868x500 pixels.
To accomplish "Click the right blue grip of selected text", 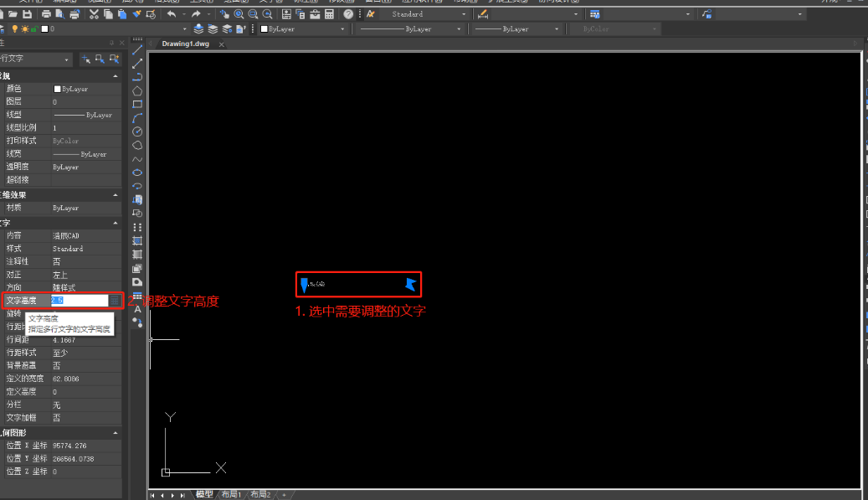I will pyautogui.click(x=410, y=284).
